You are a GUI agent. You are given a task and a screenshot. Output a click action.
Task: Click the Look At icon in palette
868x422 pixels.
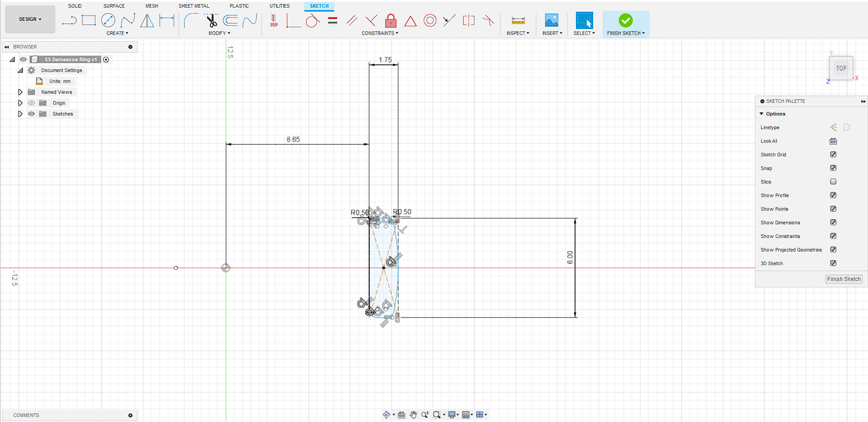coord(833,141)
